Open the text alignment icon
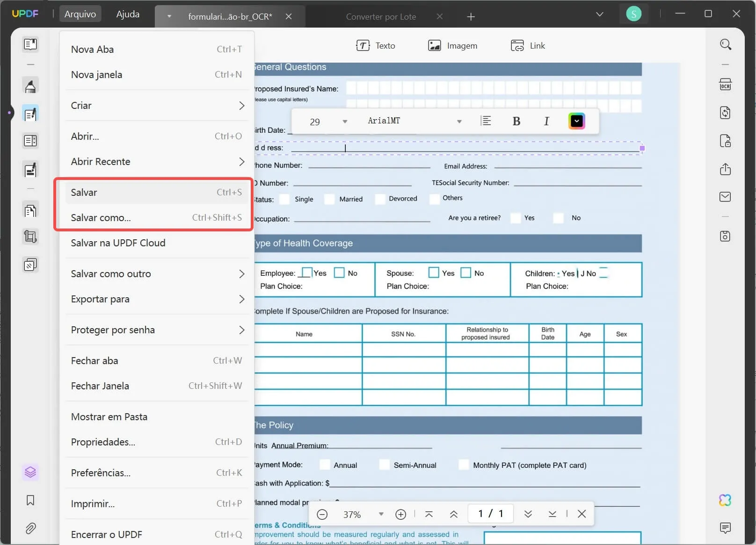 (486, 121)
